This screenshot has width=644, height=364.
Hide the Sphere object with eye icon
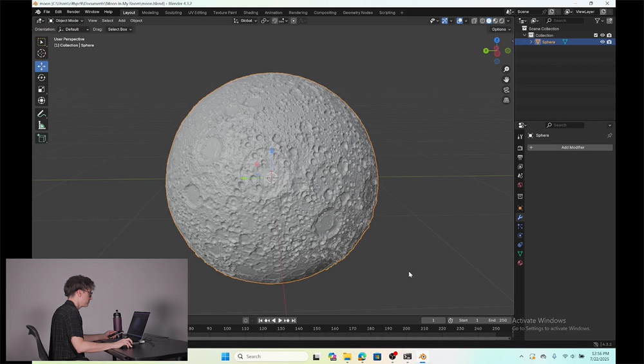602,42
